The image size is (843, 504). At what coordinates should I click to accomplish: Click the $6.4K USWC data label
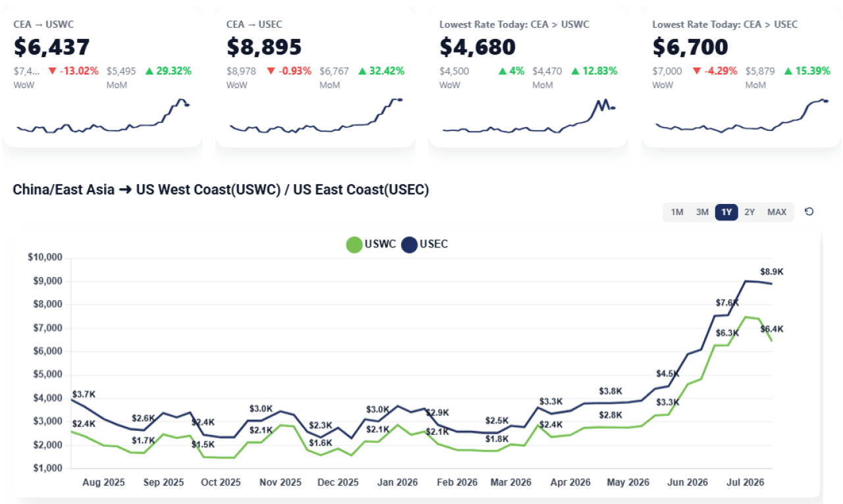coord(772,329)
